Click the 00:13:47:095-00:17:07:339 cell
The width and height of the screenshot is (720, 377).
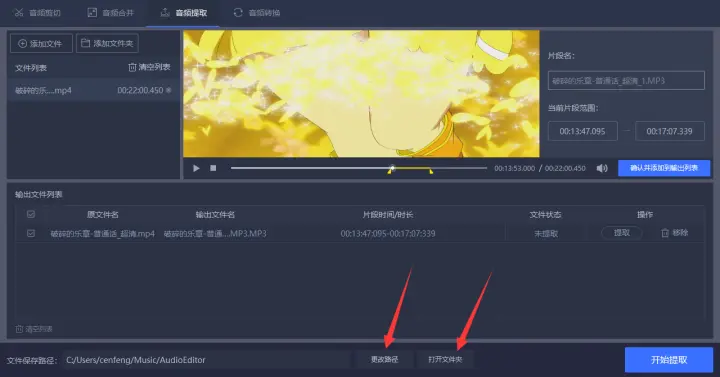tap(388, 234)
